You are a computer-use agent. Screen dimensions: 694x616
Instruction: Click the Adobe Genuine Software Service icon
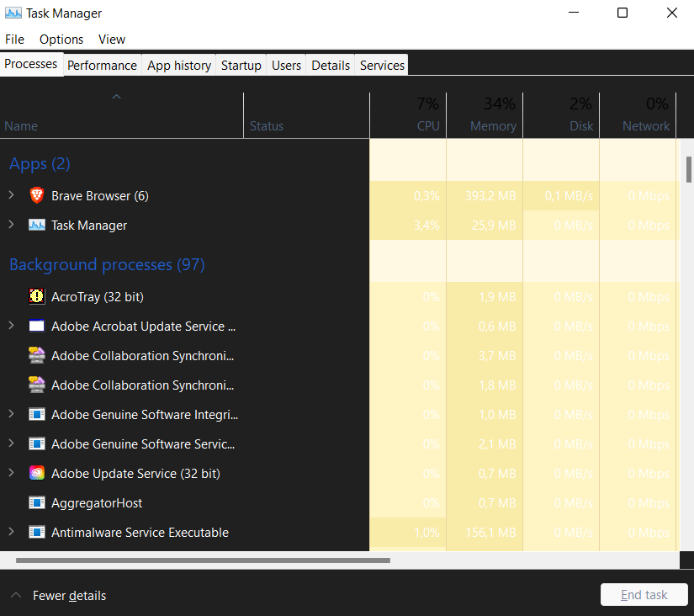pos(37,443)
